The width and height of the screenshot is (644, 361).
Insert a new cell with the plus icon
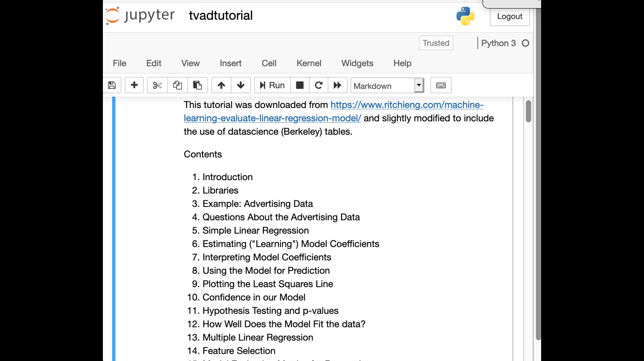point(134,85)
